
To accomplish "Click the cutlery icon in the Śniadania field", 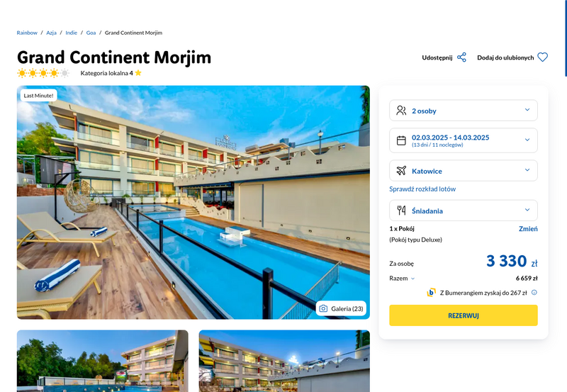I will (x=401, y=210).
